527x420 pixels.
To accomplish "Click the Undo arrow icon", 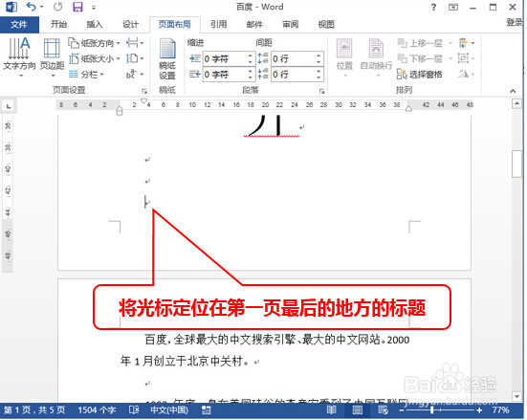I will pyautogui.click(x=32, y=7).
